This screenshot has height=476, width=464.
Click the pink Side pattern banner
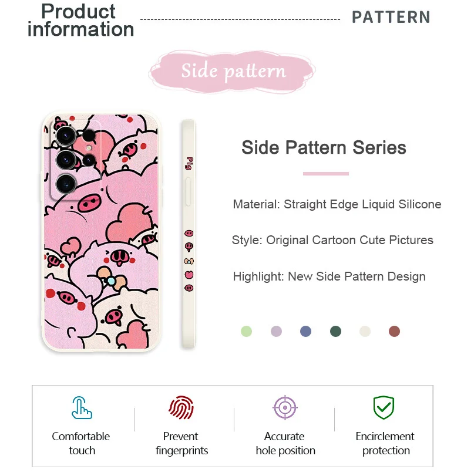point(233,72)
